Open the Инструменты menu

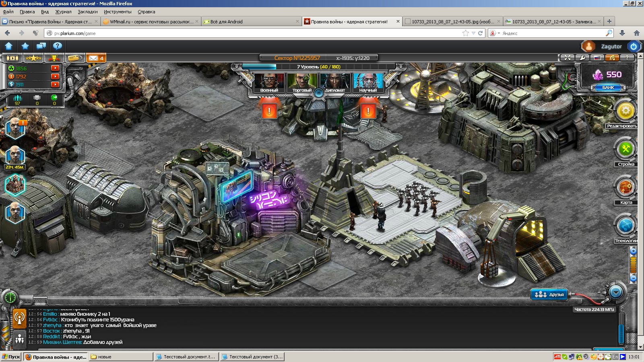[118, 12]
